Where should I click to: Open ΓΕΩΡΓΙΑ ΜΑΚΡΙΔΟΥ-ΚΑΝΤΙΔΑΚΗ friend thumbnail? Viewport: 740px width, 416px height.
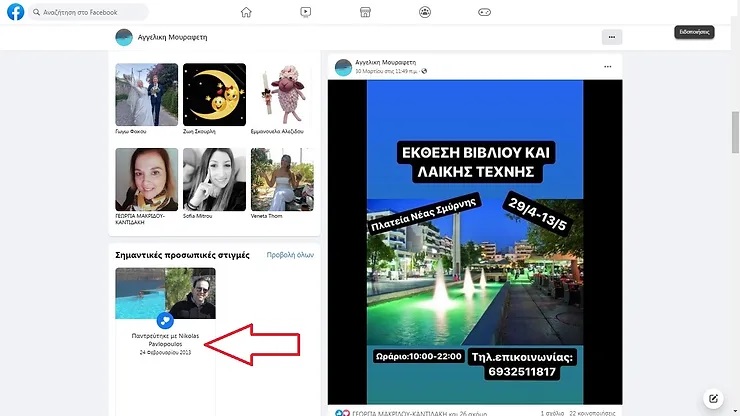[x=146, y=179]
